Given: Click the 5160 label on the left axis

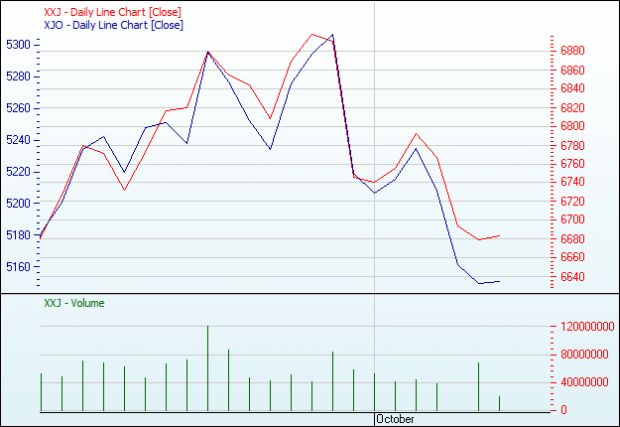Looking at the screenshot, I should pos(18,266).
